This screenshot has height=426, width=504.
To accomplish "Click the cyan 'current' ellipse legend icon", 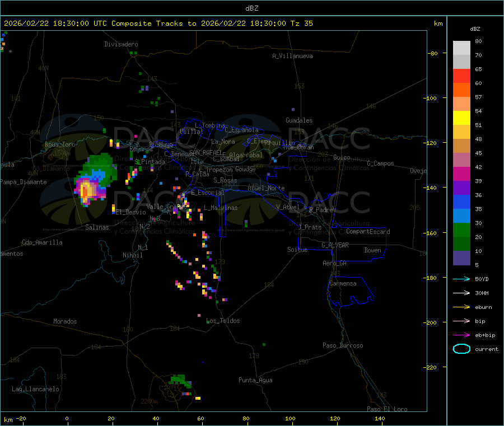I will [x=461, y=349].
